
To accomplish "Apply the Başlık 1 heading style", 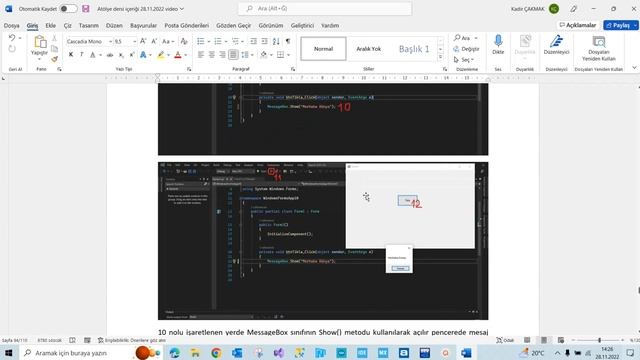I will tap(414, 49).
